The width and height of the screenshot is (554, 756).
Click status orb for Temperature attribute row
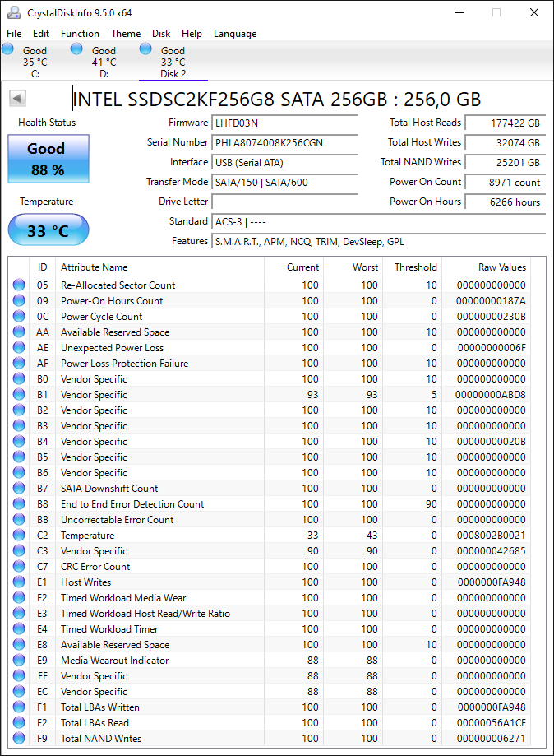coord(19,536)
